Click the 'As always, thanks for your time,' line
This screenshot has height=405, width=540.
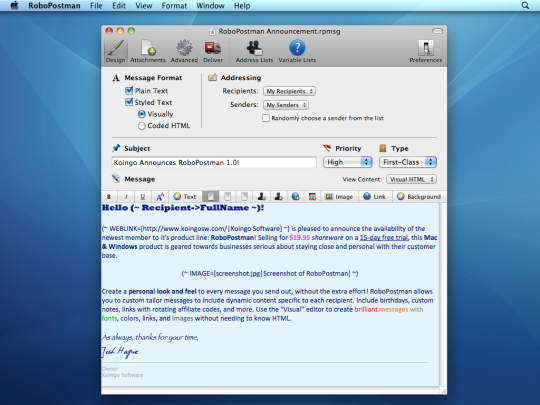click(150, 337)
